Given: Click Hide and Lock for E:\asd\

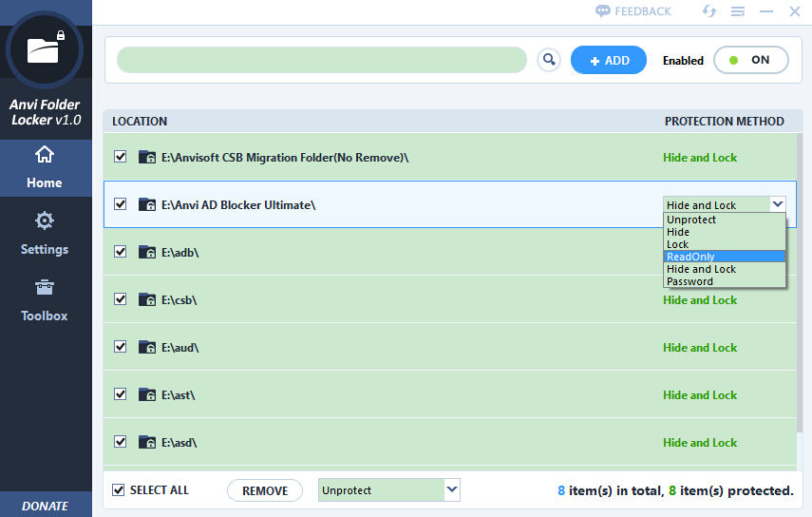Looking at the screenshot, I should (x=700, y=443).
